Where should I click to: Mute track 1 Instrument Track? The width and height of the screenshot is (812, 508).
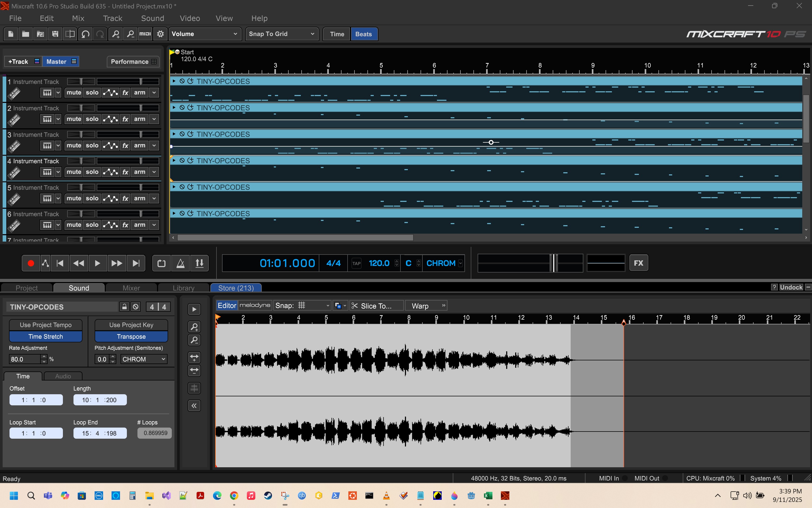(x=74, y=93)
